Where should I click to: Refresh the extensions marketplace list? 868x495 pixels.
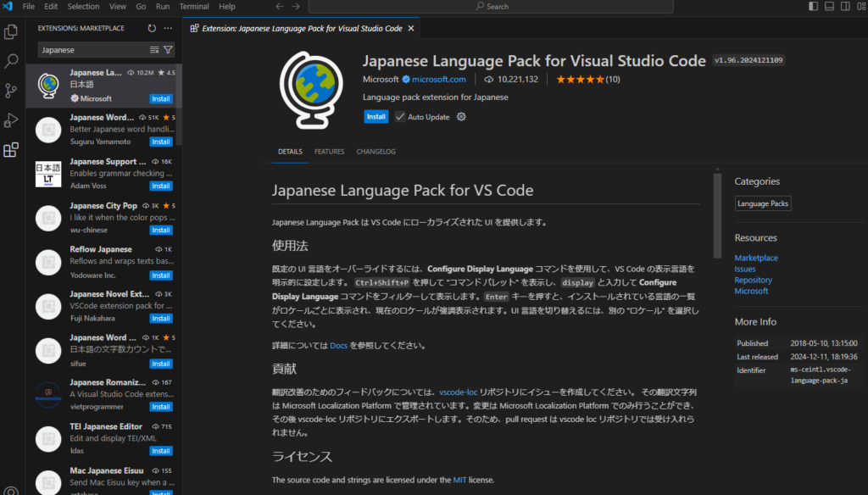152,28
